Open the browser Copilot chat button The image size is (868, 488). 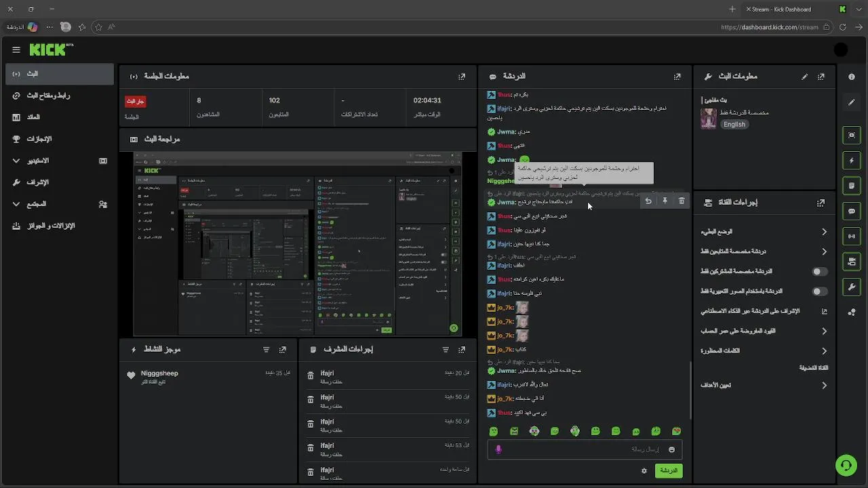click(x=33, y=27)
